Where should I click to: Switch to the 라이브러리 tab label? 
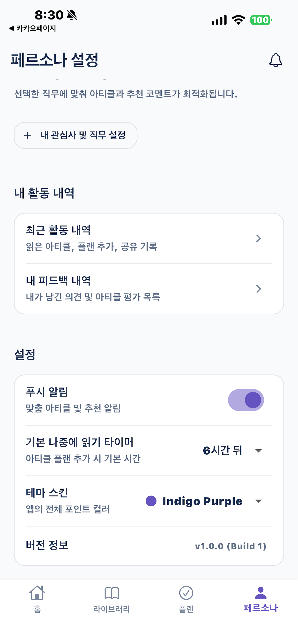[x=112, y=609]
